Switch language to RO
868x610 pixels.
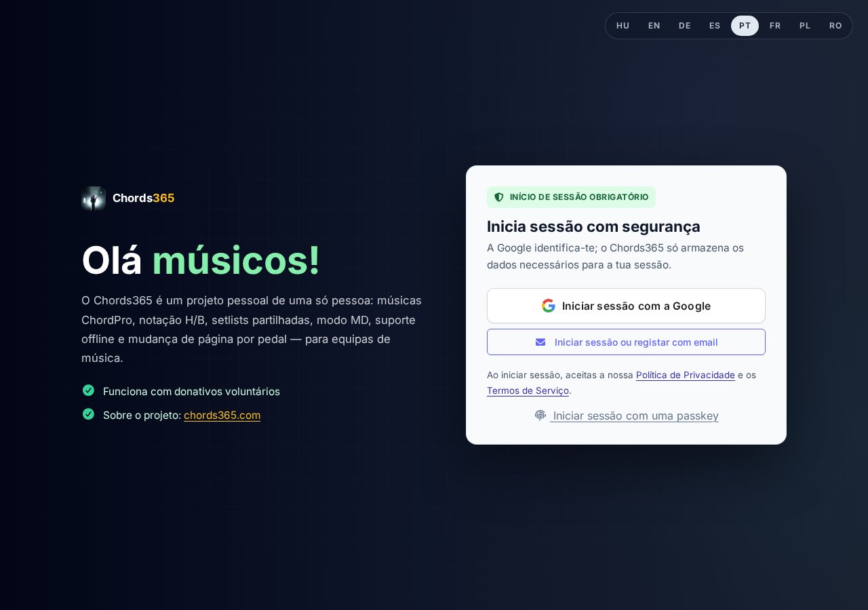(835, 26)
